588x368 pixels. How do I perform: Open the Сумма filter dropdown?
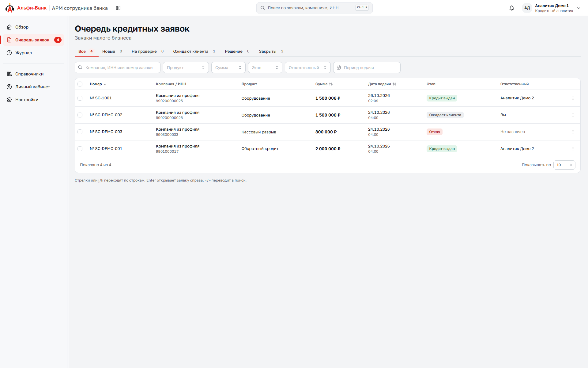coord(228,67)
